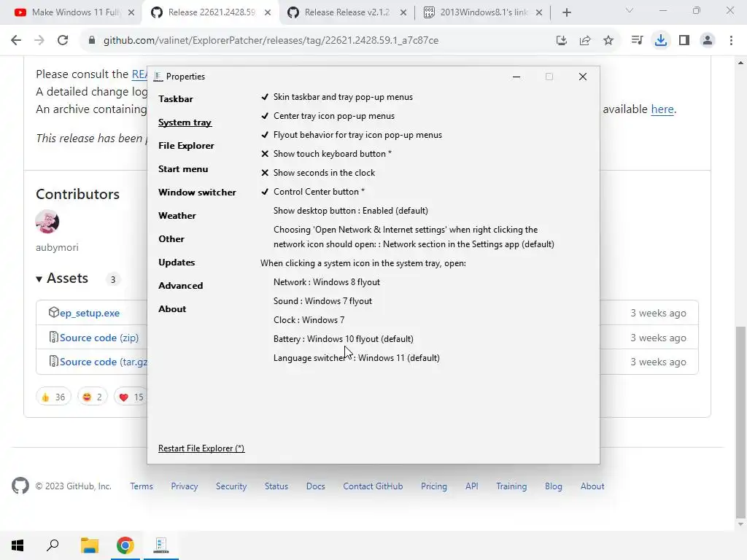This screenshot has width=747, height=560.
Task: Open the Advanced section
Action: [181, 286]
